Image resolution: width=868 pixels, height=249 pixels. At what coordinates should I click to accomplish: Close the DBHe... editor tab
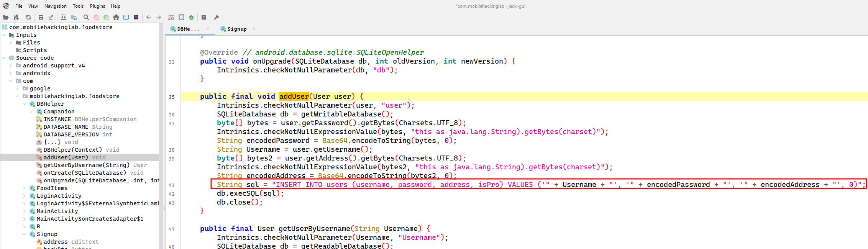click(208, 29)
